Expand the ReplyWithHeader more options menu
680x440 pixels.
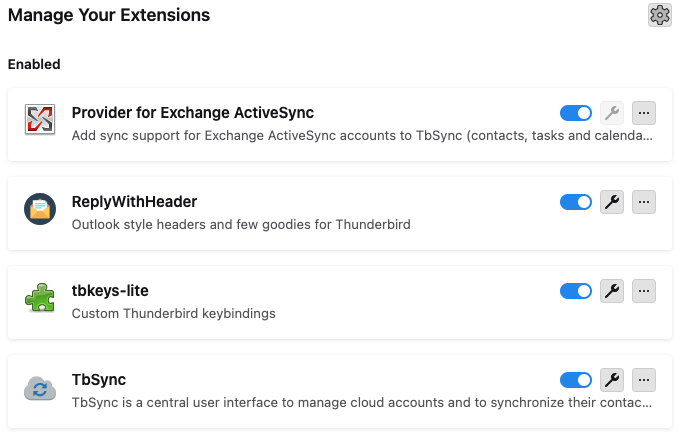[x=644, y=203]
